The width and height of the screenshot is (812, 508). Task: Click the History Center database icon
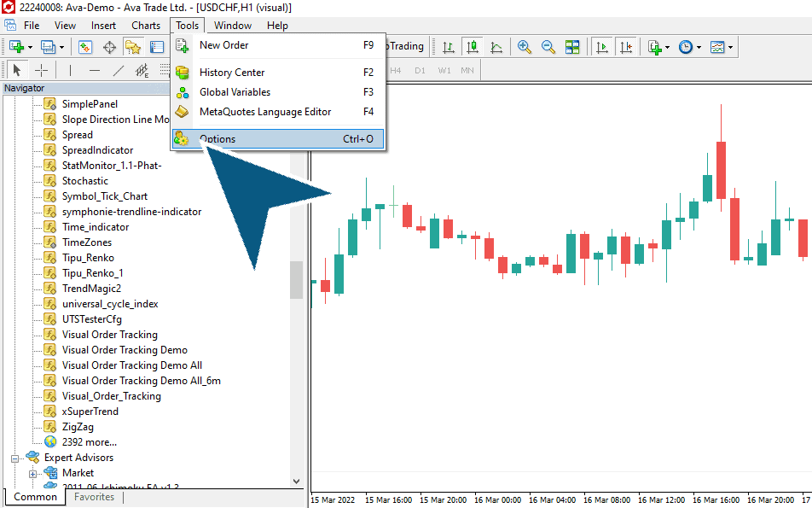pyautogui.click(x=183, y=73)
